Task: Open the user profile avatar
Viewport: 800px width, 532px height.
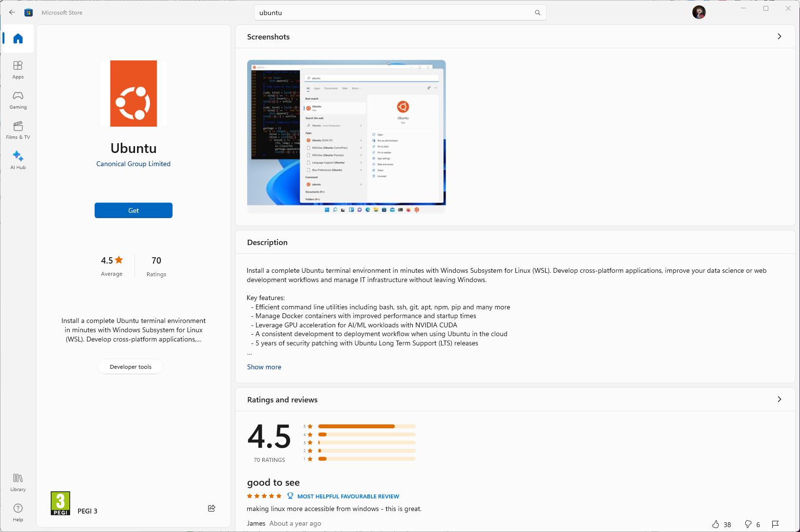Action: click(x=699, y=13)
